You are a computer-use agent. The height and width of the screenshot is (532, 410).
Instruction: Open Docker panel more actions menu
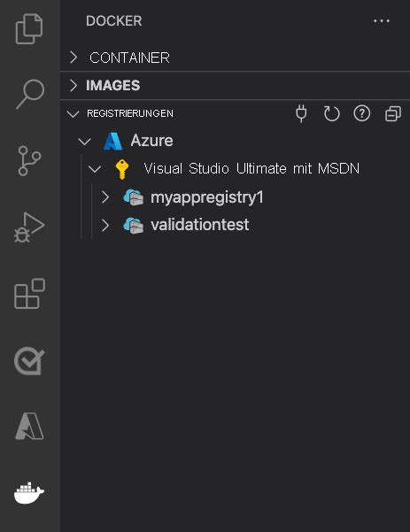point(382,21)
